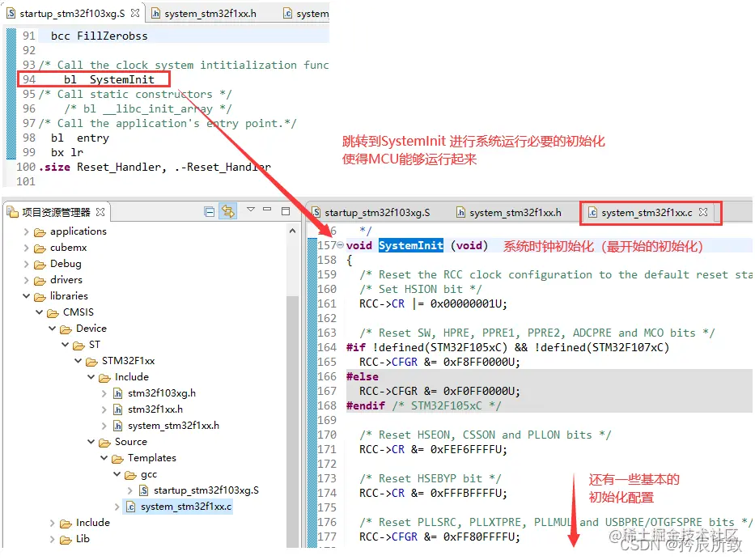The height and width of the screenshot is (560, 755).
Task: Select the cubemx folder icon
Action: (40, 249)
